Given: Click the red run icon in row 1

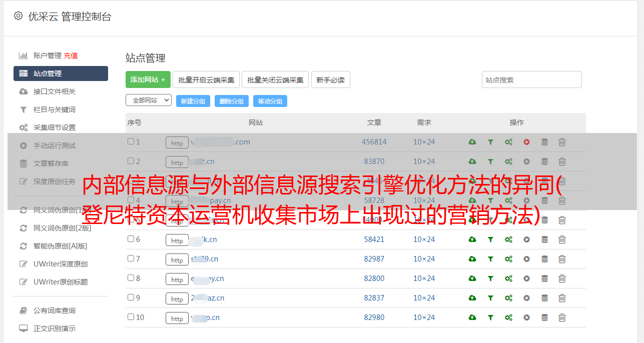Looking at the screenshot, I should point(526,142).
